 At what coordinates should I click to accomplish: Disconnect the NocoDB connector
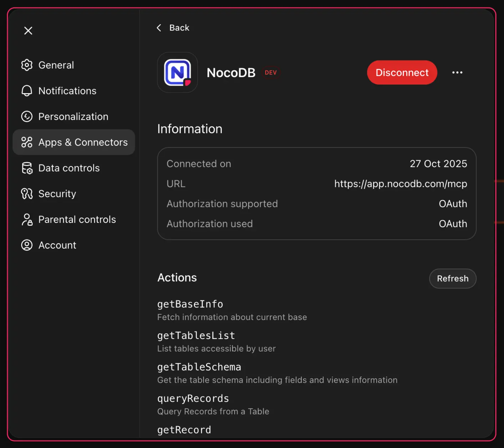pos(402,72)
